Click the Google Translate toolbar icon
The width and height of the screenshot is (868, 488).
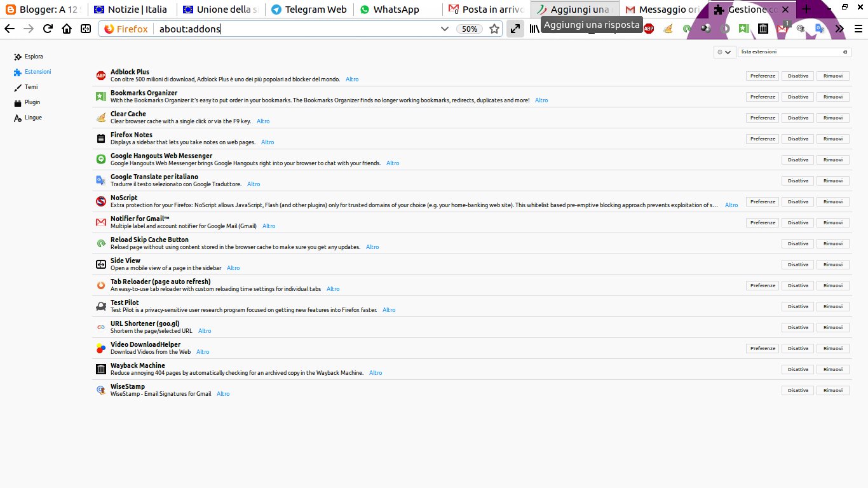(820, 29)
